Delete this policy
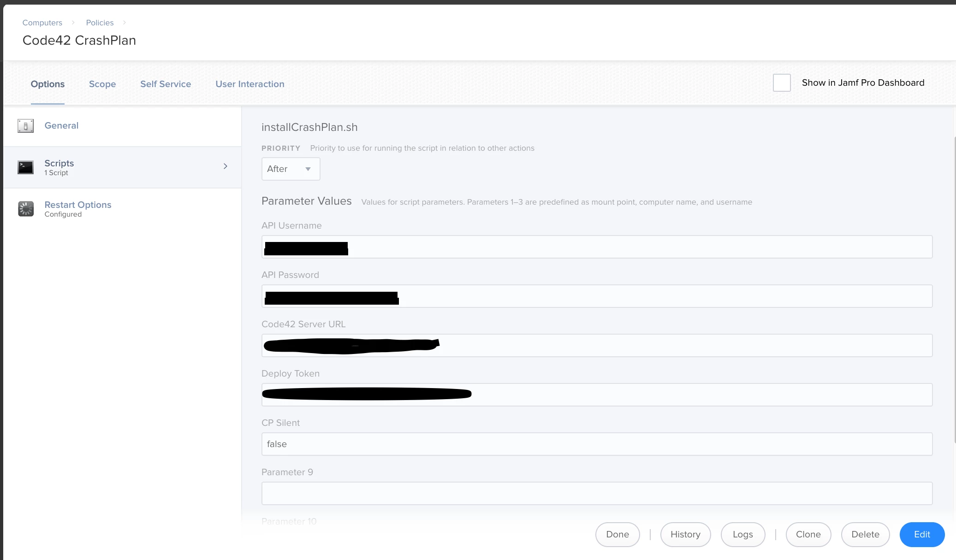This screenshot has width=956, height=560. click(865, 535)
